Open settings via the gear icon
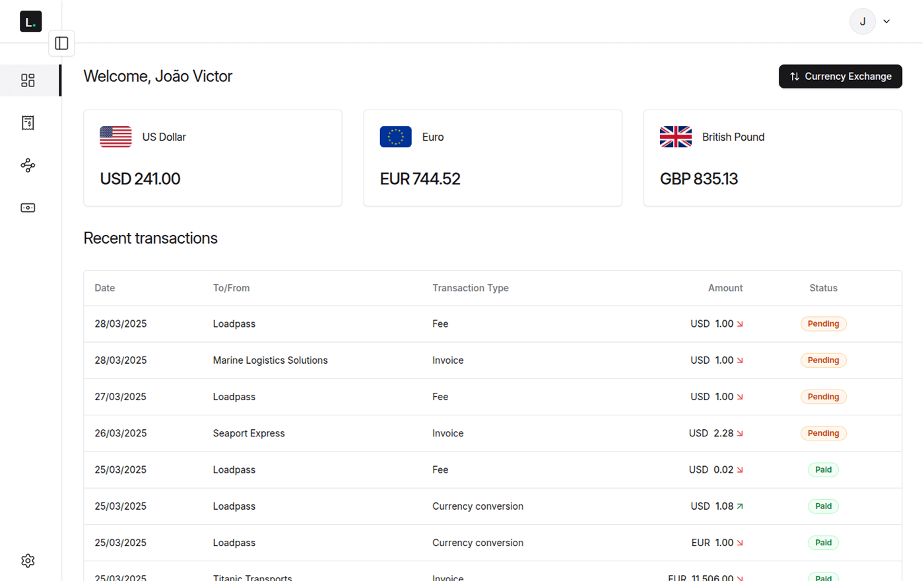Viewport: 924px width, 581px height. pos(28,560)
